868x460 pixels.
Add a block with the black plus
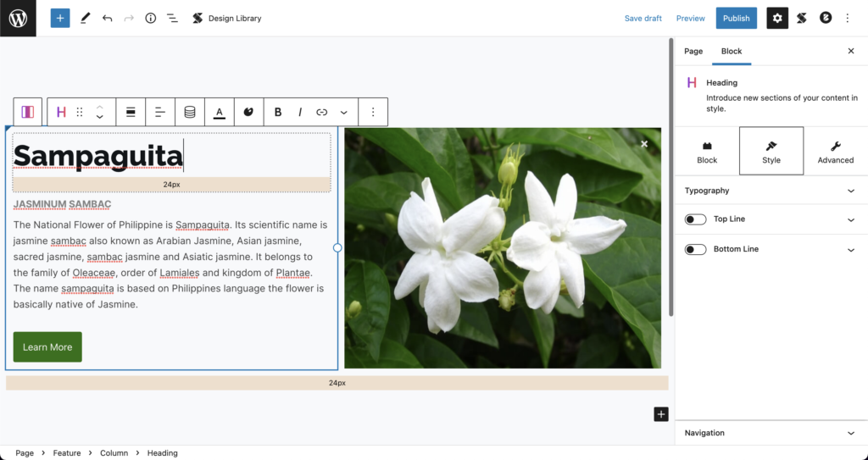click(661, 414)
